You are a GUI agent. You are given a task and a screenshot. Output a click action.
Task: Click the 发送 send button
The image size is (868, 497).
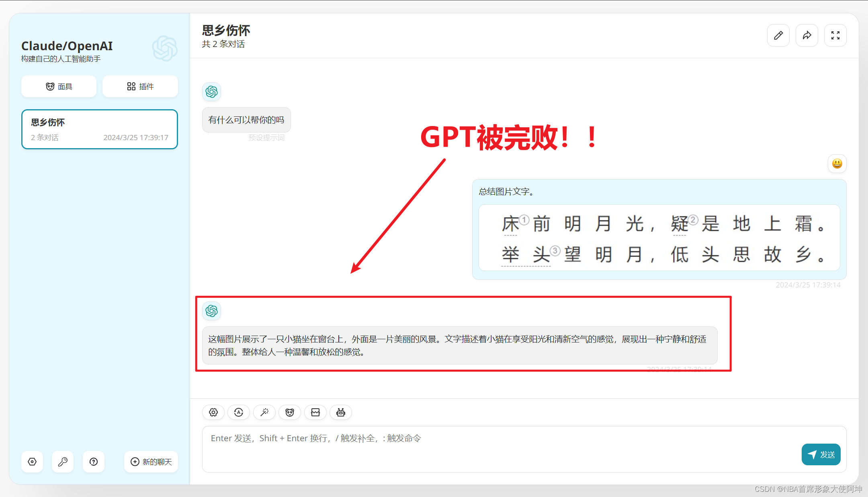point(821,454)
